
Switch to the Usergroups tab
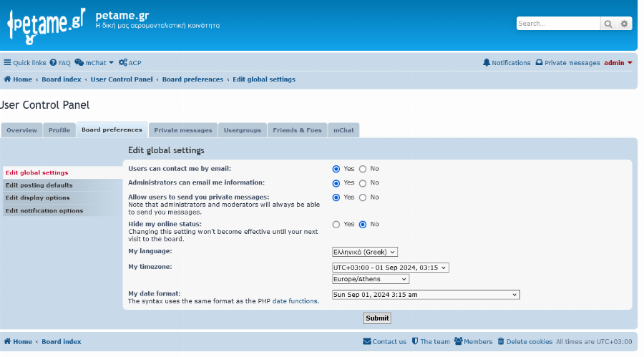(x=243, y=129)
